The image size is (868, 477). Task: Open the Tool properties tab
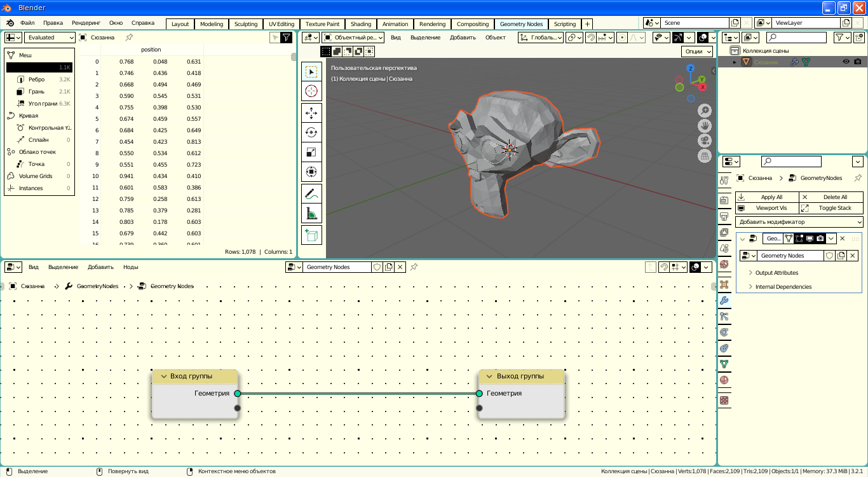[724, 181]
